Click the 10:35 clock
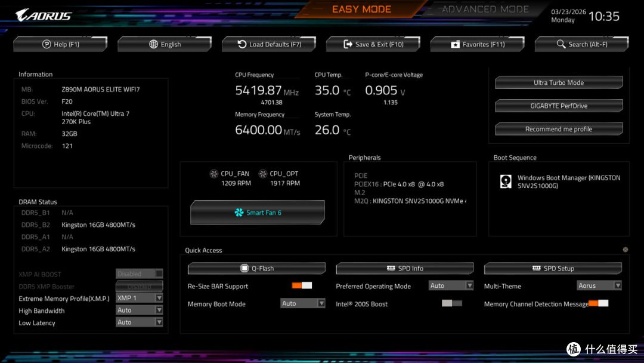This screenshot has width=644, height=363. pyautogui.click(x=603, y=17)
